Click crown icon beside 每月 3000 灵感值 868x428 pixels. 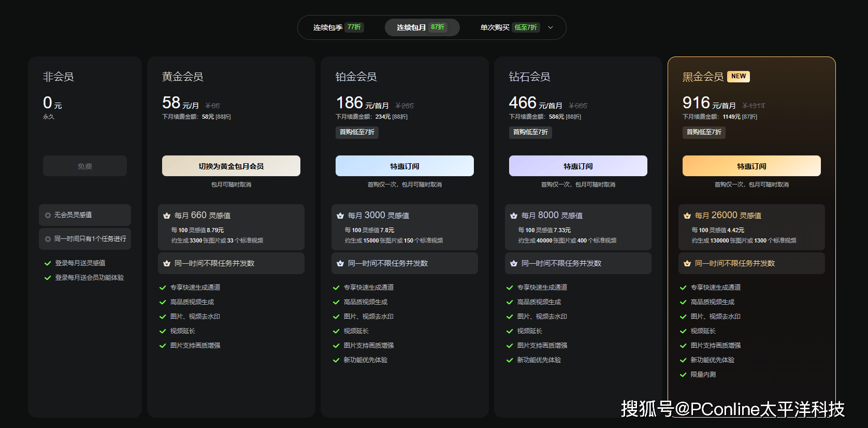(340, 216)
